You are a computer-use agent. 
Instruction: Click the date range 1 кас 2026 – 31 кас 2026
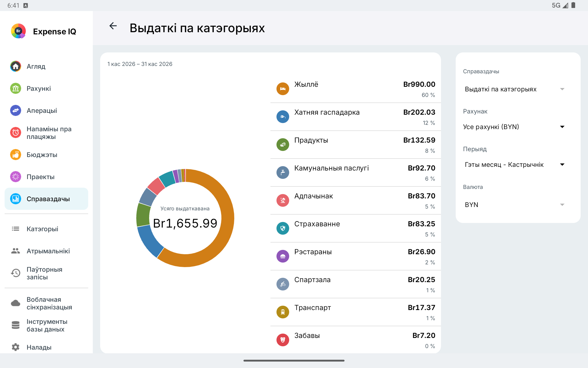(140, 64)
